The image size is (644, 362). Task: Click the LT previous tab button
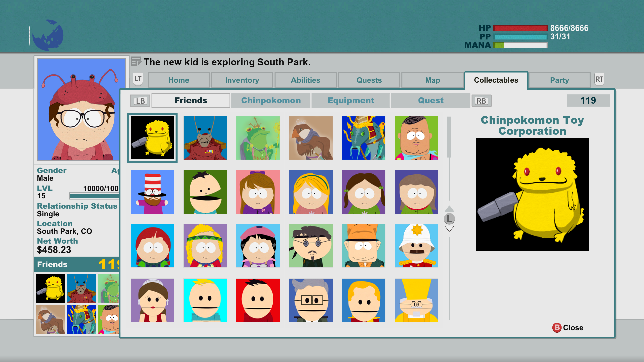coord(138,79)
